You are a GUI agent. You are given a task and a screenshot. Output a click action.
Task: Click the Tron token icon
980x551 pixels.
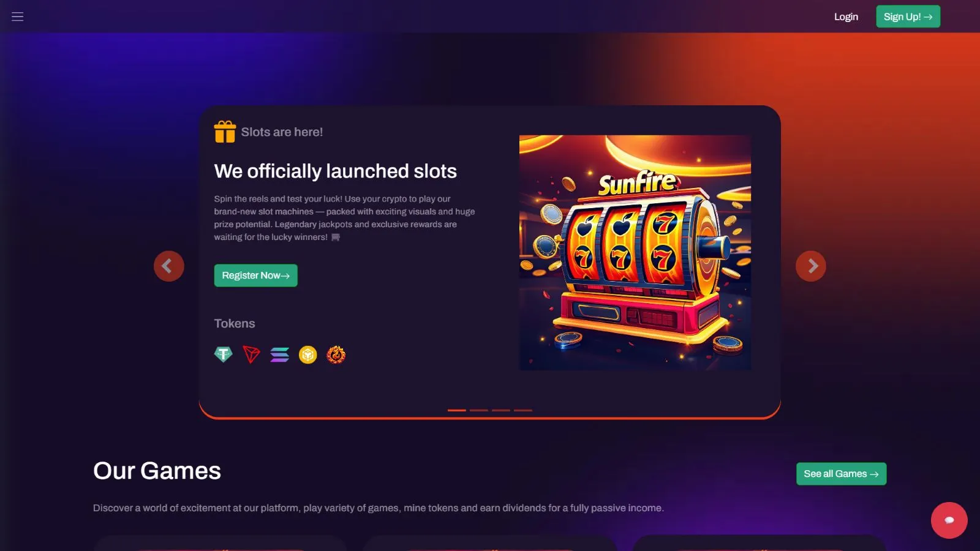click(251, 354)
